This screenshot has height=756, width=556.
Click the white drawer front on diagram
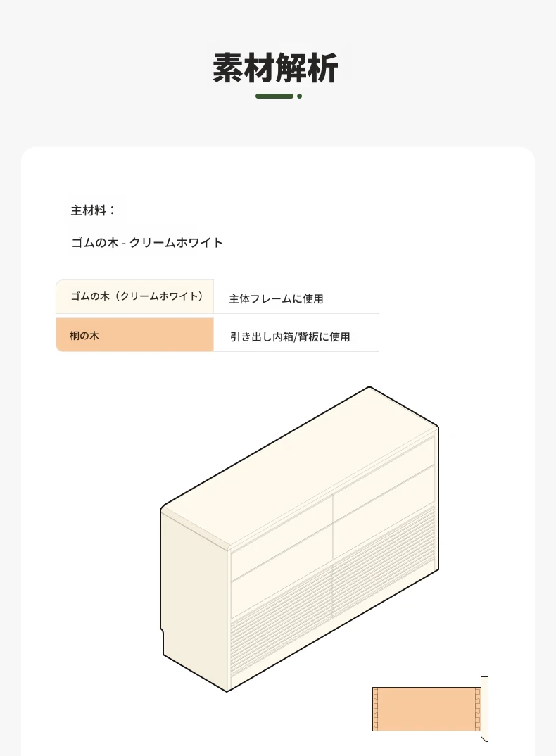coord(485,709)
